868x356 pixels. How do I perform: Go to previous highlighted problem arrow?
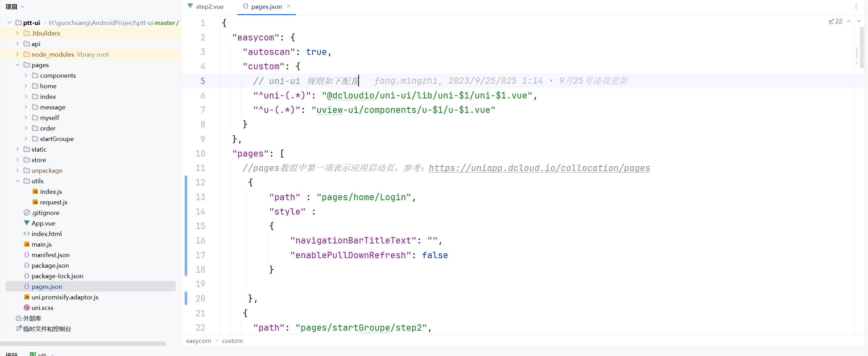(x=849, y=21)
